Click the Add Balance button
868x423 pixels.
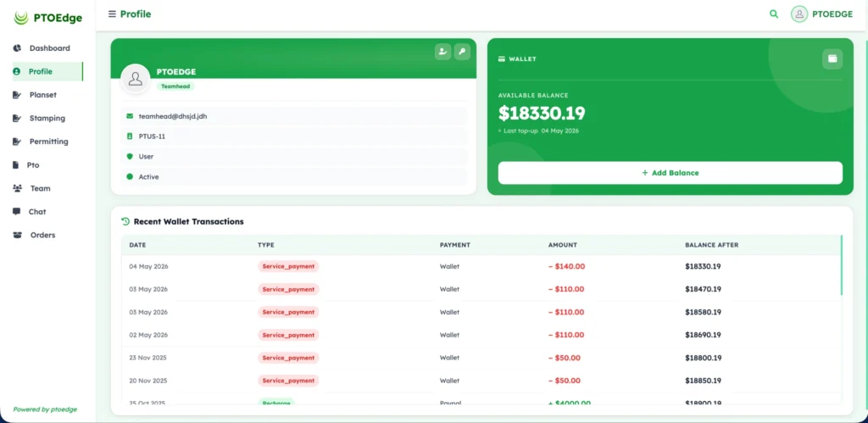tap(670, 173)
